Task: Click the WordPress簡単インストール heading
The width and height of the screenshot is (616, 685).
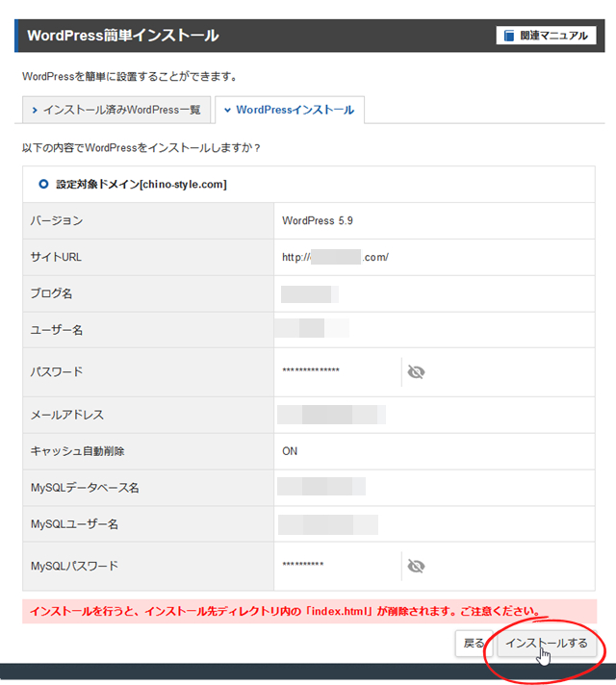Action: (x=123, y=36)
